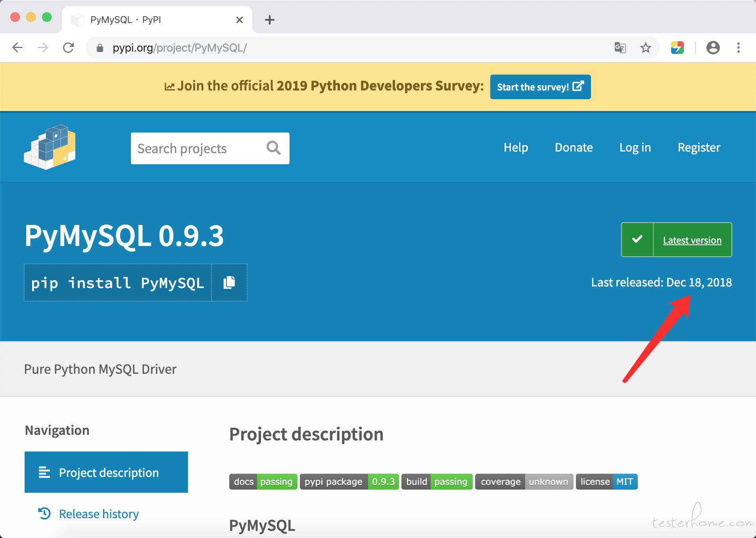Click the coverage unknown badge
The width and height of the screenshot is (756, 538).
[x=524, y=482]
